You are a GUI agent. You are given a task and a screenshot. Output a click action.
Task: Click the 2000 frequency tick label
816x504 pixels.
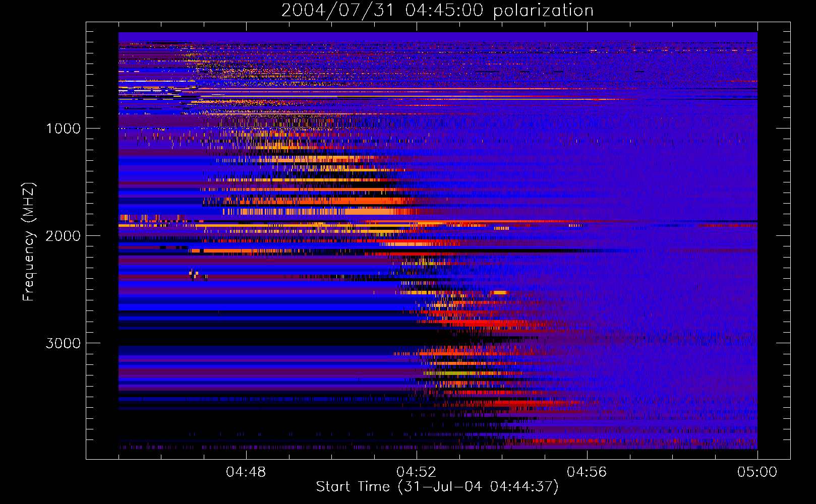pos(63,236)
